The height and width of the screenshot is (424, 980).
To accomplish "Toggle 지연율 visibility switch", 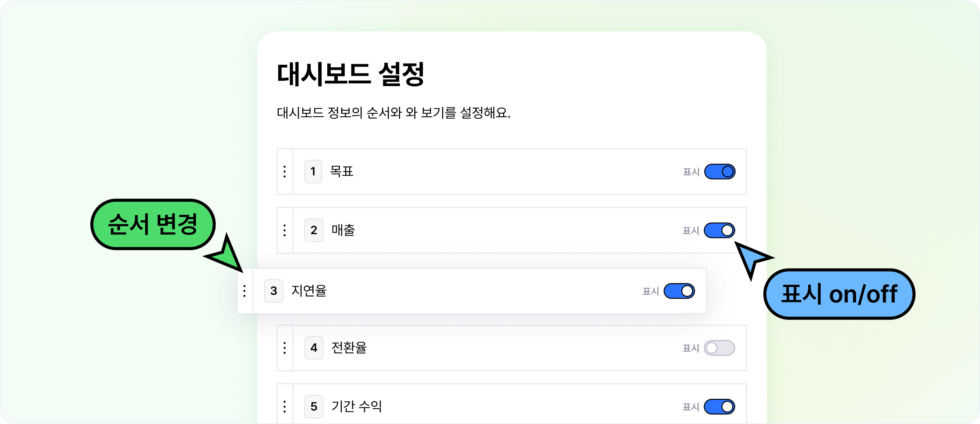I will coord(679,291).
